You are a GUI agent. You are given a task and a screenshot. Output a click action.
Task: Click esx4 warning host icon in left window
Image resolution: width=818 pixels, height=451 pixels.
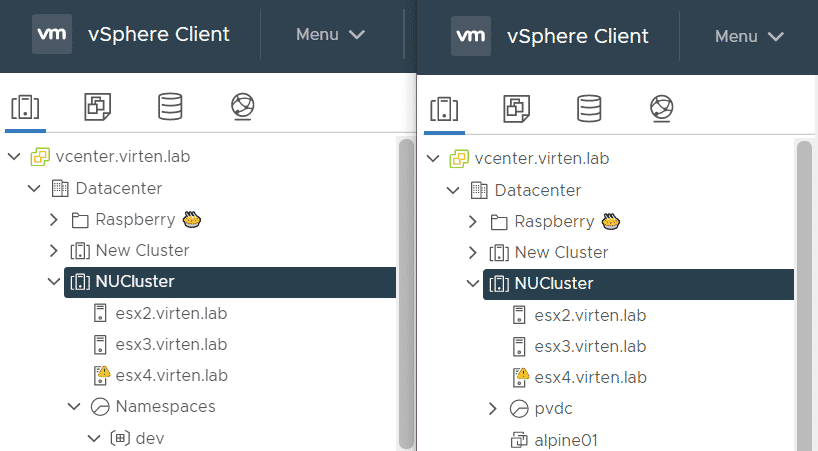click(101, 375)
